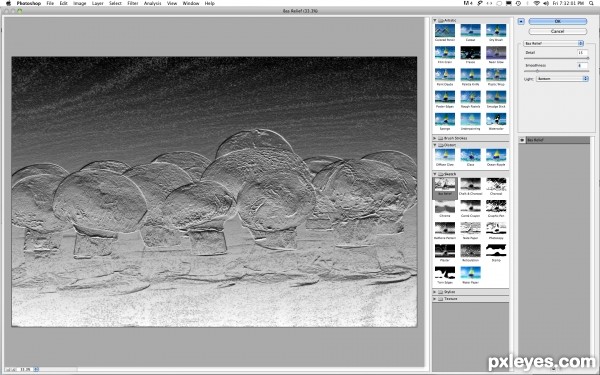Open the Light direction dropdown
Image resolution: width=600 pixels, height=375 pixels.
[562, 78]
